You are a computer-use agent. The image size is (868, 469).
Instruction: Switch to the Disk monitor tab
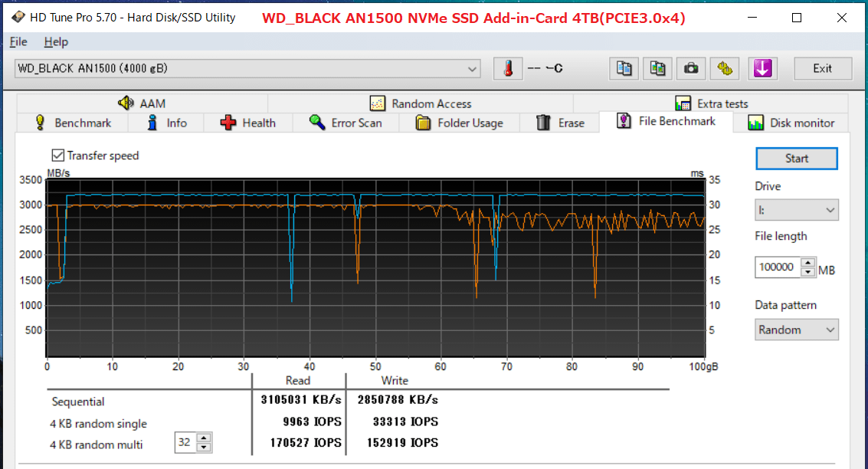(791, 123)
